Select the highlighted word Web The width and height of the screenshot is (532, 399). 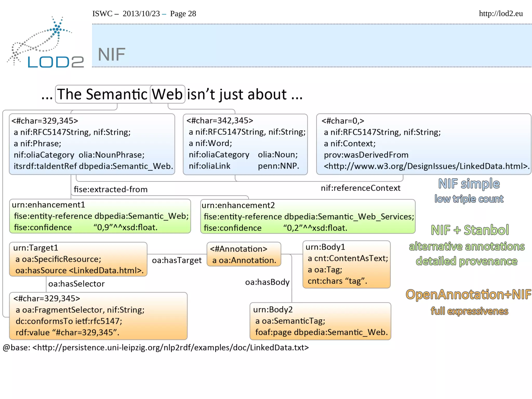pyautogui.click(x=167, y=94)
